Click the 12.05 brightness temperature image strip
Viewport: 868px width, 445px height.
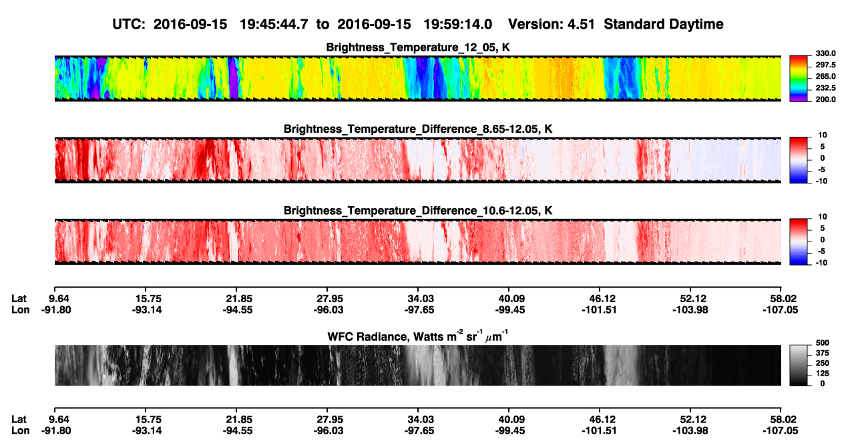[417, 79]
